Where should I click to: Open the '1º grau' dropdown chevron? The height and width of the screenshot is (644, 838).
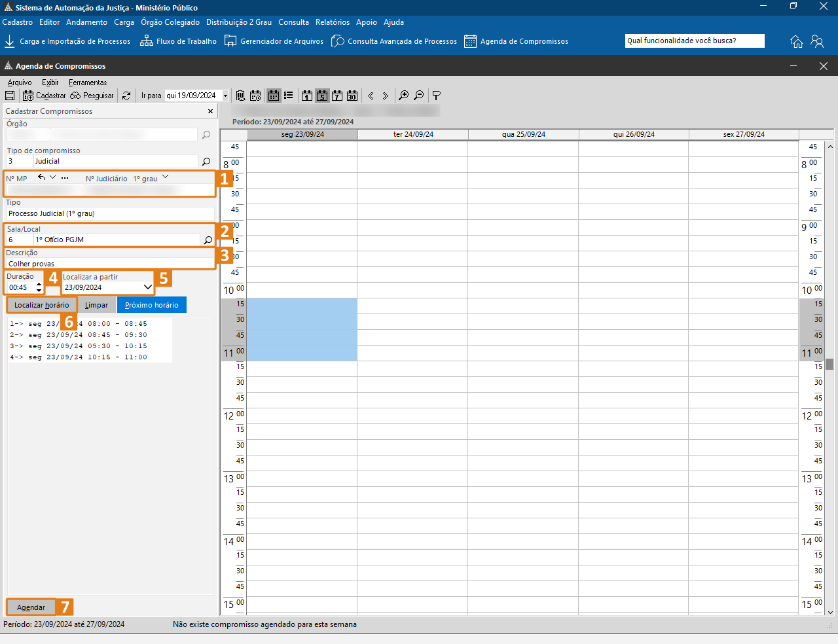pyautogui.click(x=165, y=177)
